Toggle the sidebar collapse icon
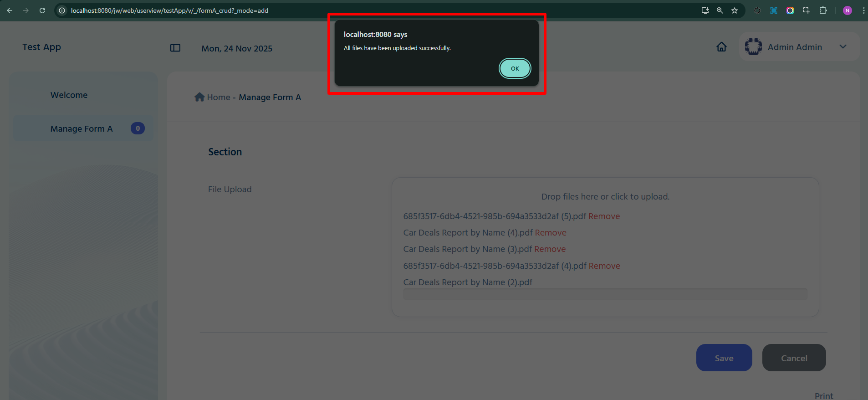 coord(175,48)
